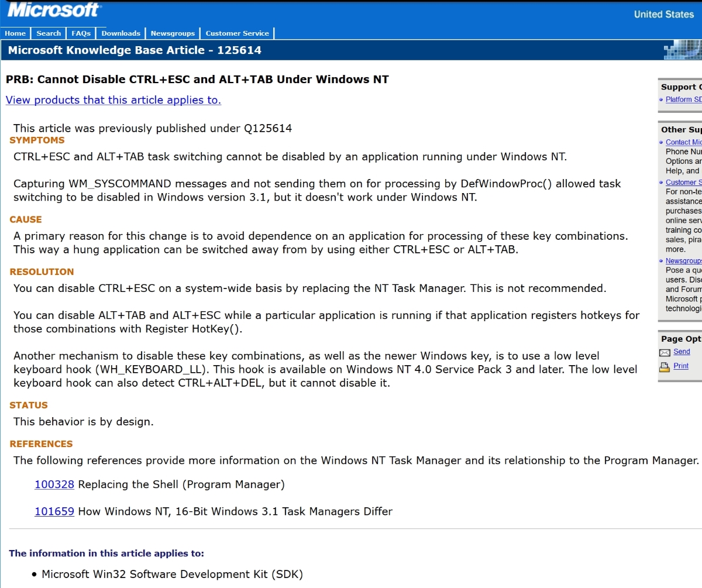Click United States region selector
Viewport: 702px width, 588px height.
[664, 14]
